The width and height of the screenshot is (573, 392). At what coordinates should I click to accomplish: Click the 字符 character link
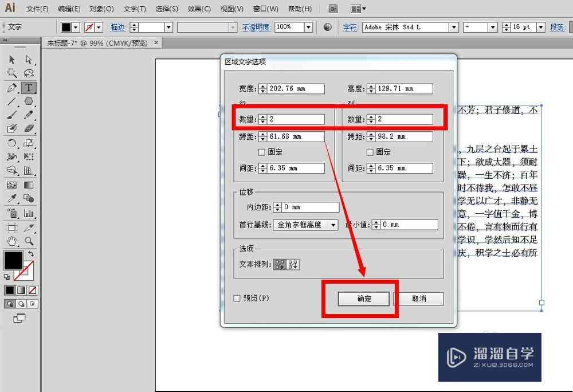tap(350, 27)
